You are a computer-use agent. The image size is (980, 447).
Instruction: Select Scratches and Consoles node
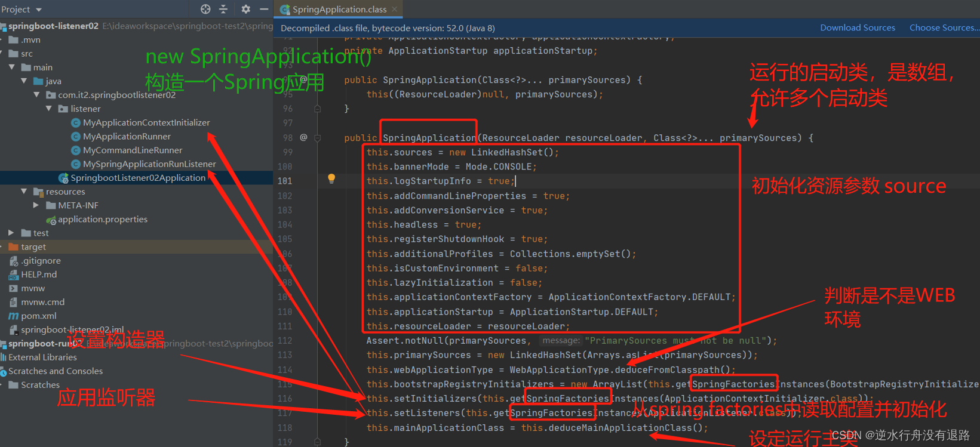pos(56,371)
